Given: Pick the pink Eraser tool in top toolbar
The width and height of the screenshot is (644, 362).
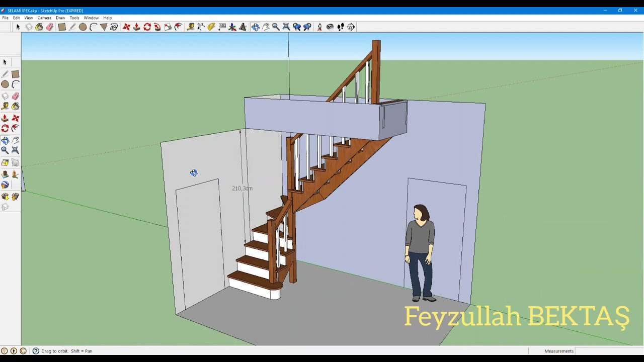Looking at the screenshot, I should pos(50,27).
